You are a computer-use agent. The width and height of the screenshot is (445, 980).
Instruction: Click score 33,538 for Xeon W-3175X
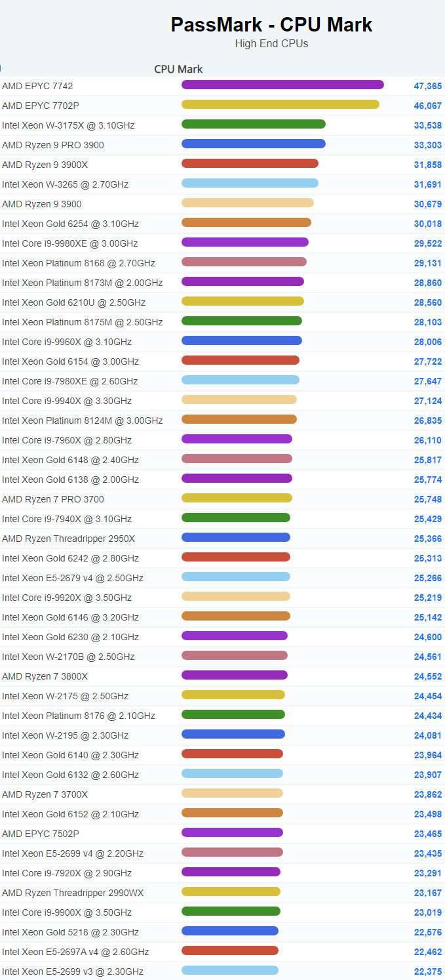point(428,125)
